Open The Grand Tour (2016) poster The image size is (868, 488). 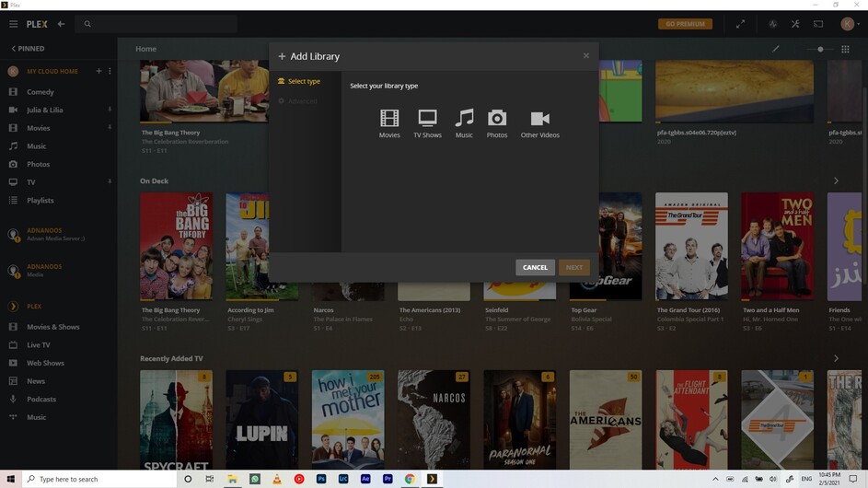(x=691, y=247)
